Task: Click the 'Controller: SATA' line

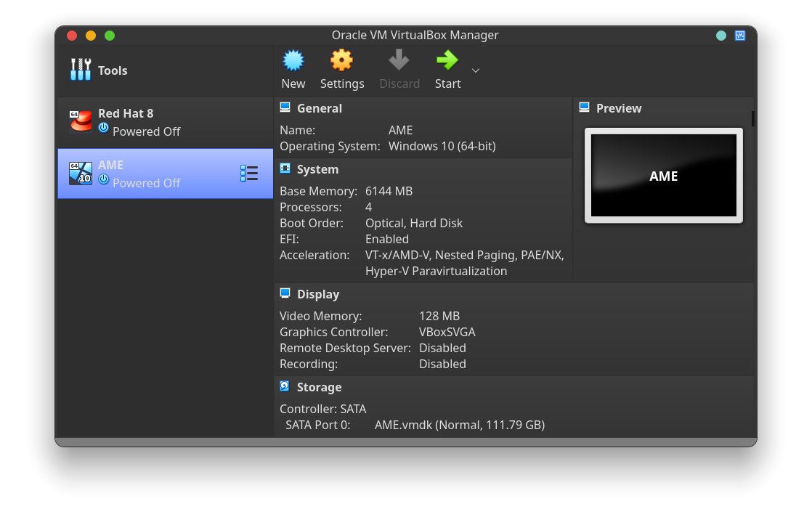Action: coord(322,409)
